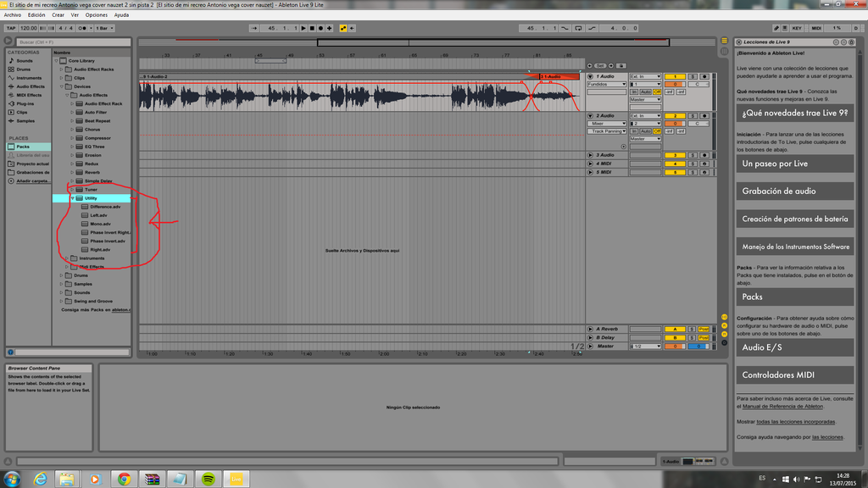This screenshot has width=868, height=488.
Task: Expand the Compressor folder
Action: coord(72,138)
